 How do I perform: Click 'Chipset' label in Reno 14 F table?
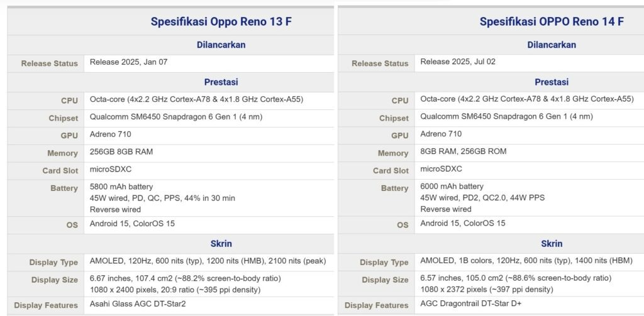(394, 119)
